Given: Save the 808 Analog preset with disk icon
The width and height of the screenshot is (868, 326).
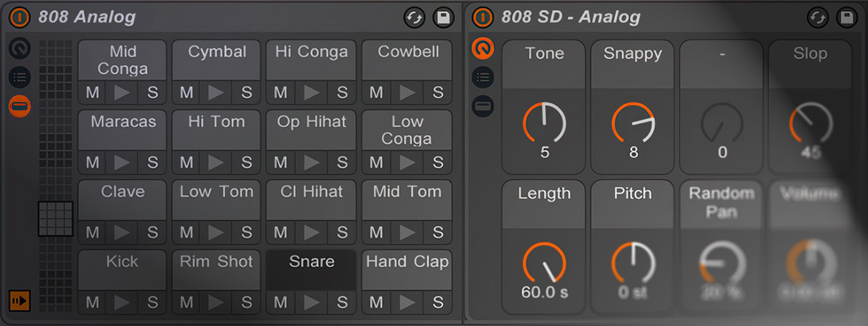Looking at the screenshot, I should point(443,18).
